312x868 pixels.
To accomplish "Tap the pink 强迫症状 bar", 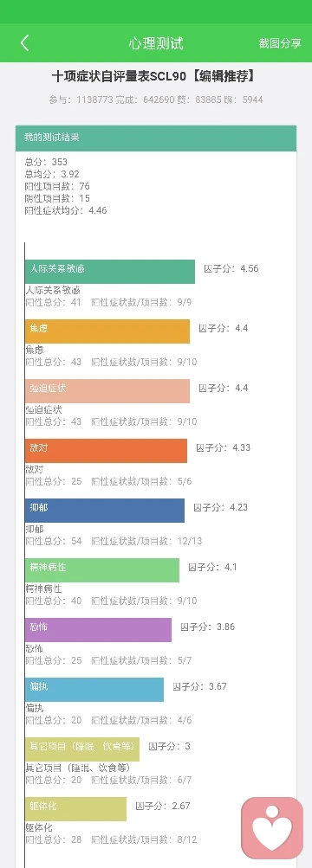I will (x=107, y=391).
